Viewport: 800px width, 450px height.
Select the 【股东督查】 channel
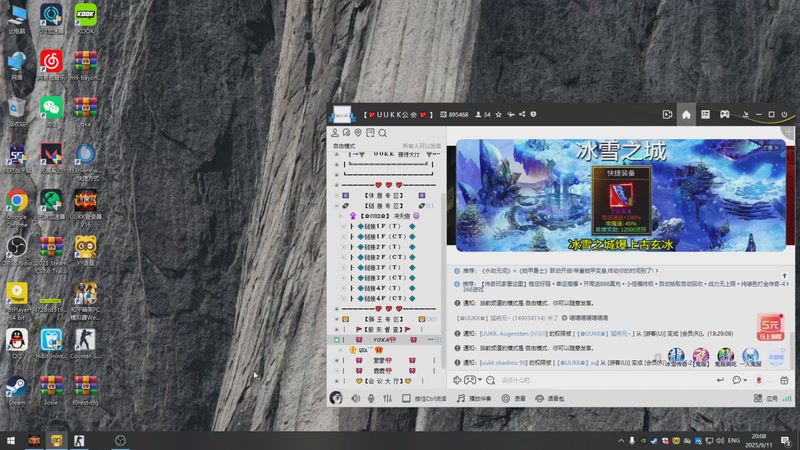click(383, 329)
